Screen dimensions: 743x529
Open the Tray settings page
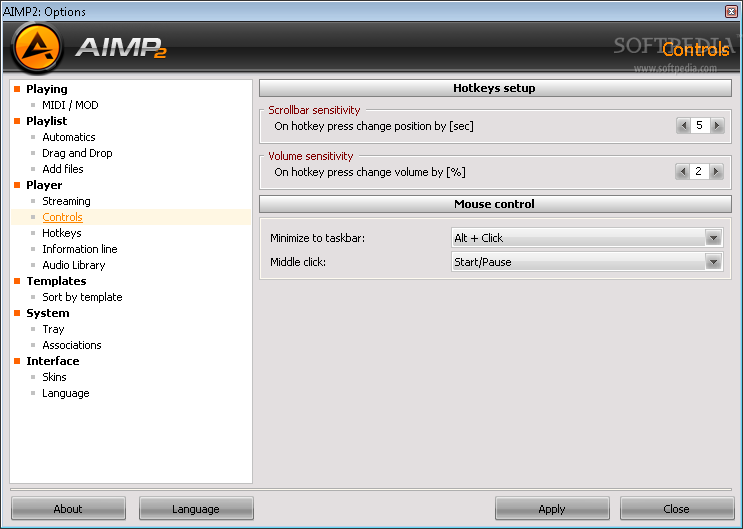(x=53, y=329)
